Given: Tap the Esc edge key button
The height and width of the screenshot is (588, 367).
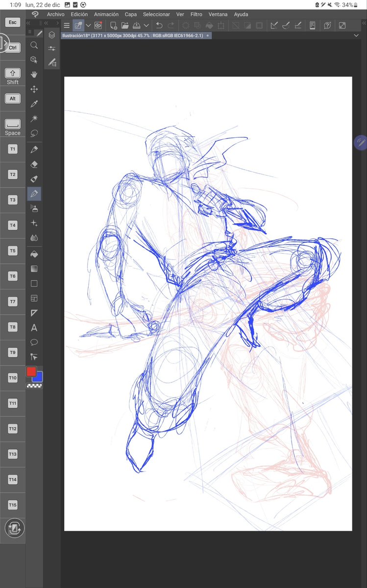Looking at the screenshot, I should [13, 22].
